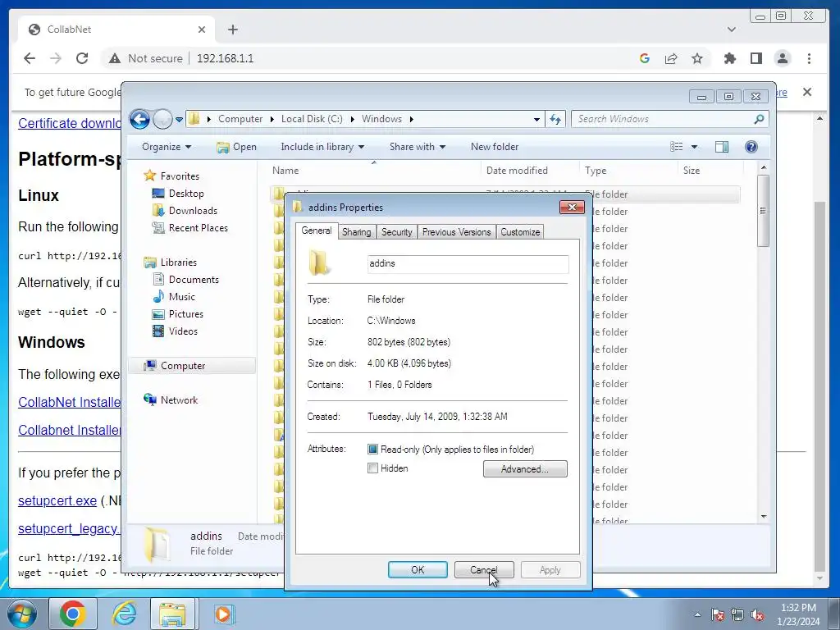Open address bar history dropdown in Explorer

[x=536, y=120]
